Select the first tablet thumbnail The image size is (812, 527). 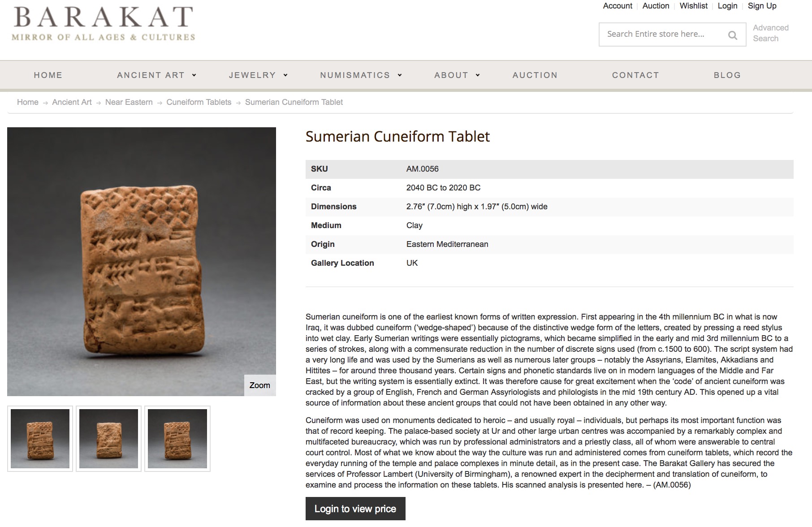pos(40,439)
